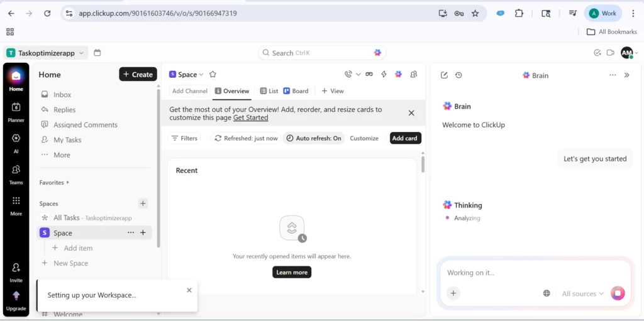Click the glasses icon in Space header
Screen dimensions: 644x321
tap(369, 74)
